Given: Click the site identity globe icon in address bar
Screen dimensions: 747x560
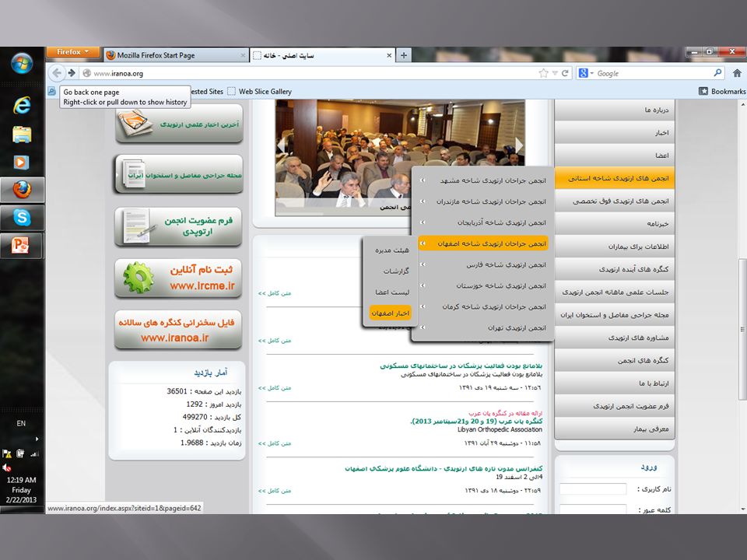Looking at the screenshot, I should pyautogui.click(x=86, y=73).
